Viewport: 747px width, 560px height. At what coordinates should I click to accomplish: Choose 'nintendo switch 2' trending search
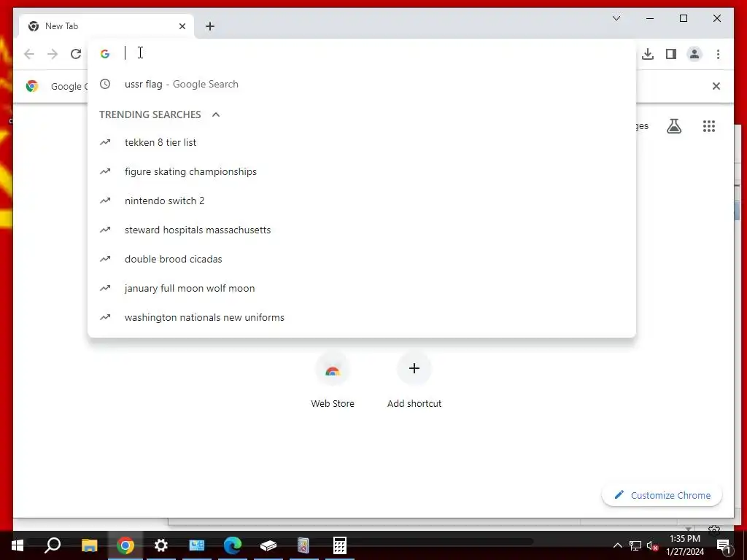(362, 201)
